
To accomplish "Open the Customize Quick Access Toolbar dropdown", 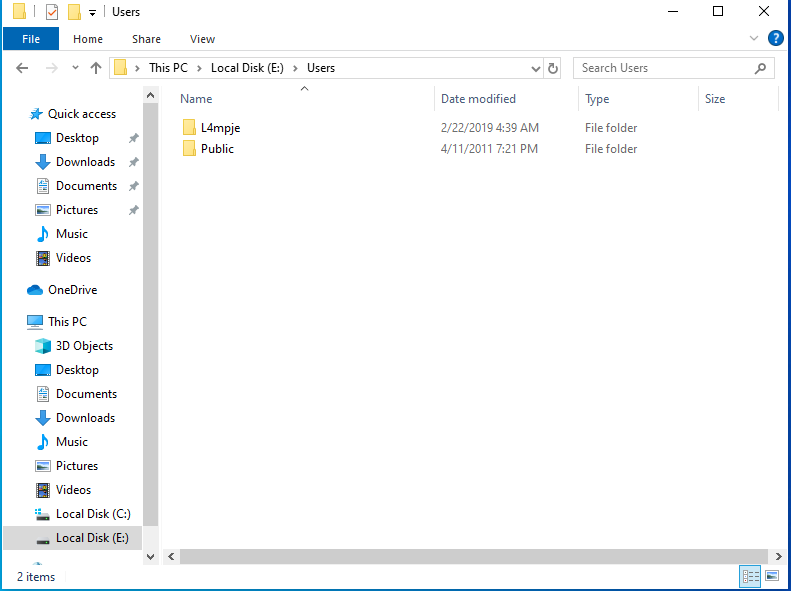I will coord(92,13).
